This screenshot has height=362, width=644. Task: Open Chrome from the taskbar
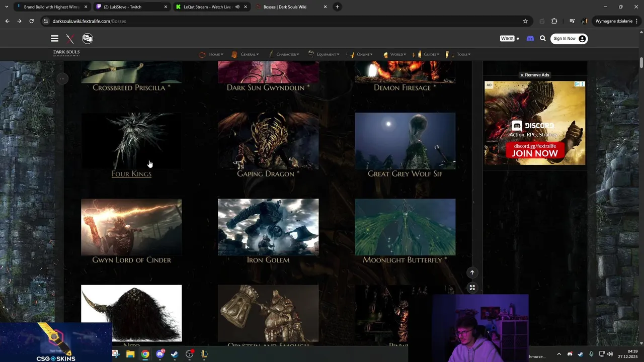[x=145, y=354]
